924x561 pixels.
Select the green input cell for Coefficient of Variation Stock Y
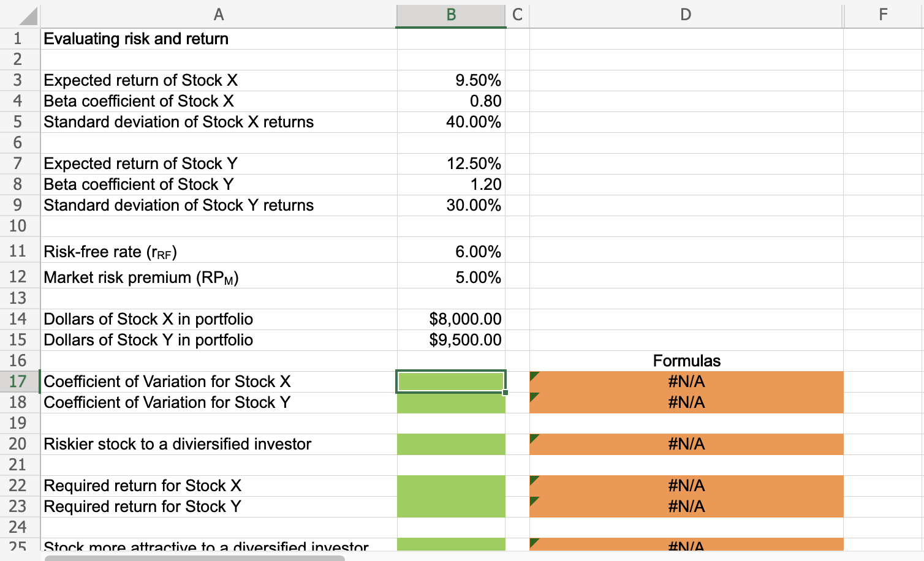click(x=451, y=402)
